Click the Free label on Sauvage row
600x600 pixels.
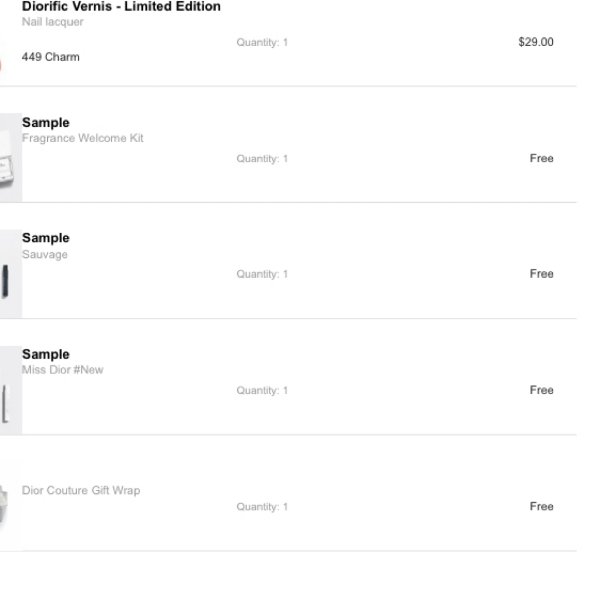click(x=541, y=274)
